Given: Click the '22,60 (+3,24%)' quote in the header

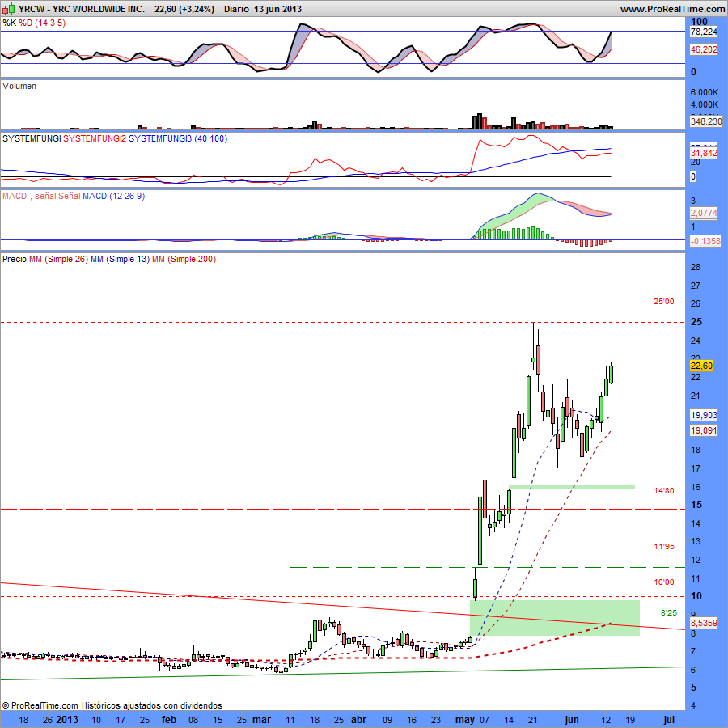Looking at the screenshot, I should click(184, 9).
